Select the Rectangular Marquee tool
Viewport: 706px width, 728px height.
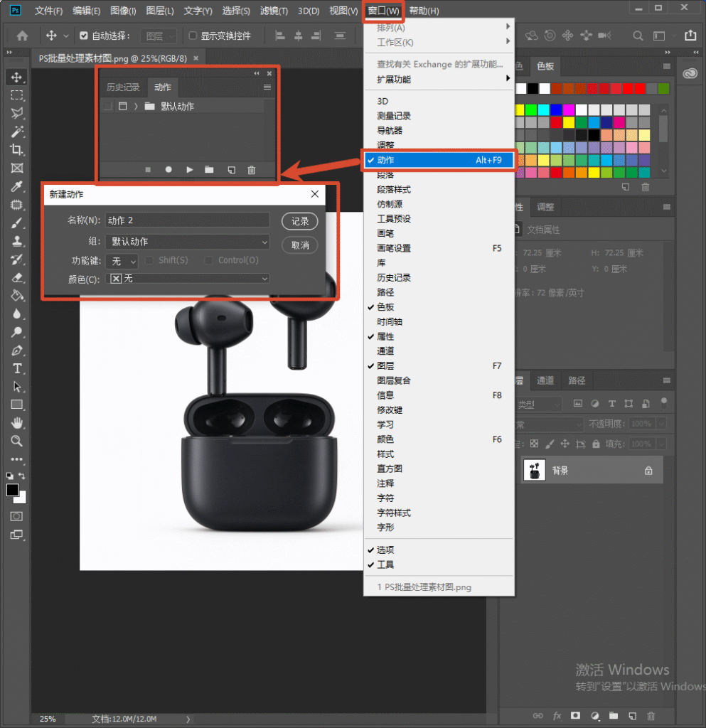click(17, 95)
